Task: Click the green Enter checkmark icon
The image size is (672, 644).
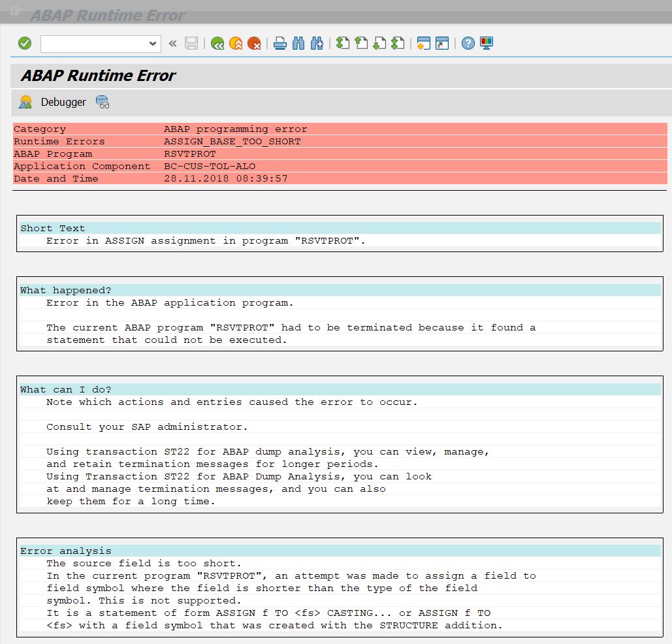Action: [x=25, y=43]
